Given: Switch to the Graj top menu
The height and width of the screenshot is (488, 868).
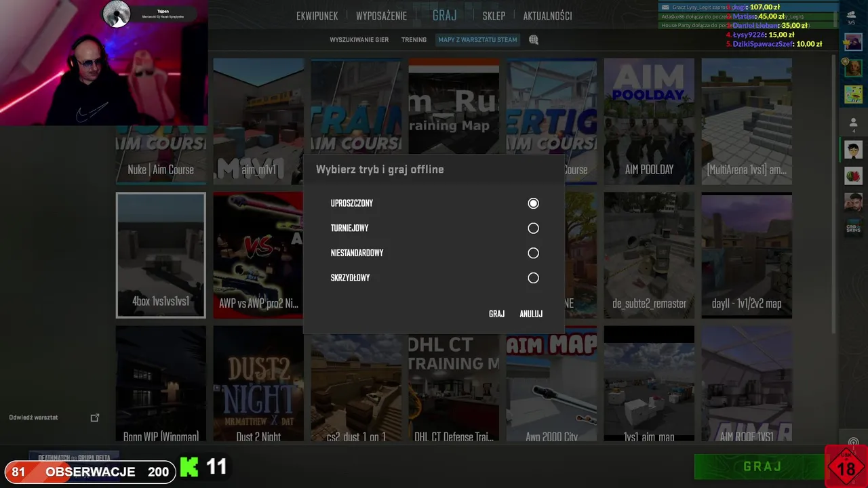Looking at the screenshot, I should point(445,16).
